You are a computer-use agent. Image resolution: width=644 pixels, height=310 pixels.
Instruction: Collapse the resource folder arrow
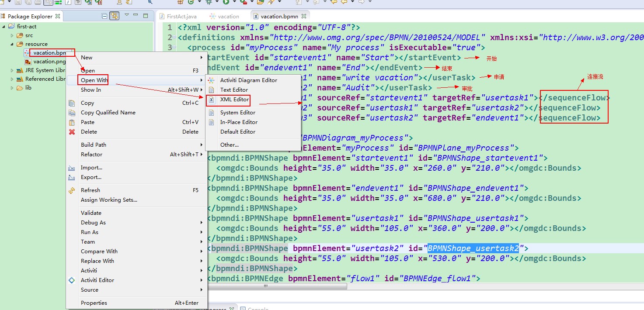12,44
